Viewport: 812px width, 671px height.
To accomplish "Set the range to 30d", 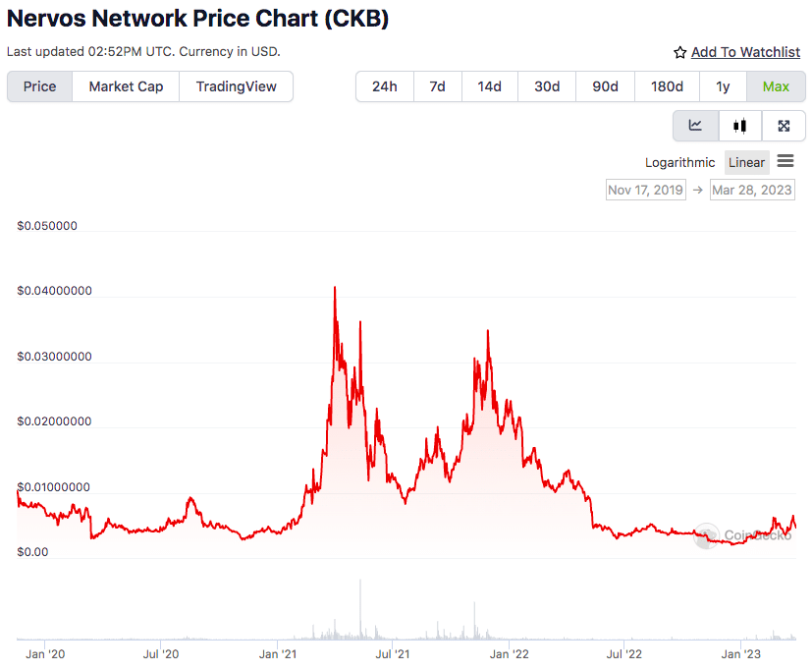I will tap(547, 86).
